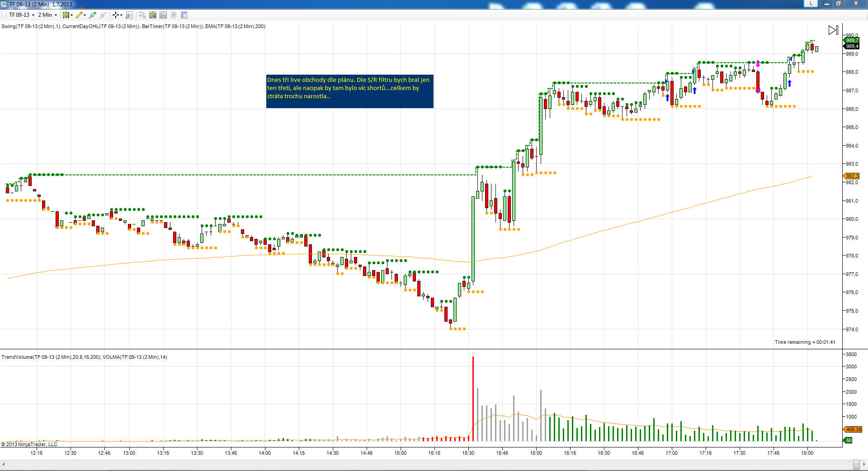868x471 pixels.
Task: Click the scroll-to-last-bar arrow icon
Action: point(833,30)
